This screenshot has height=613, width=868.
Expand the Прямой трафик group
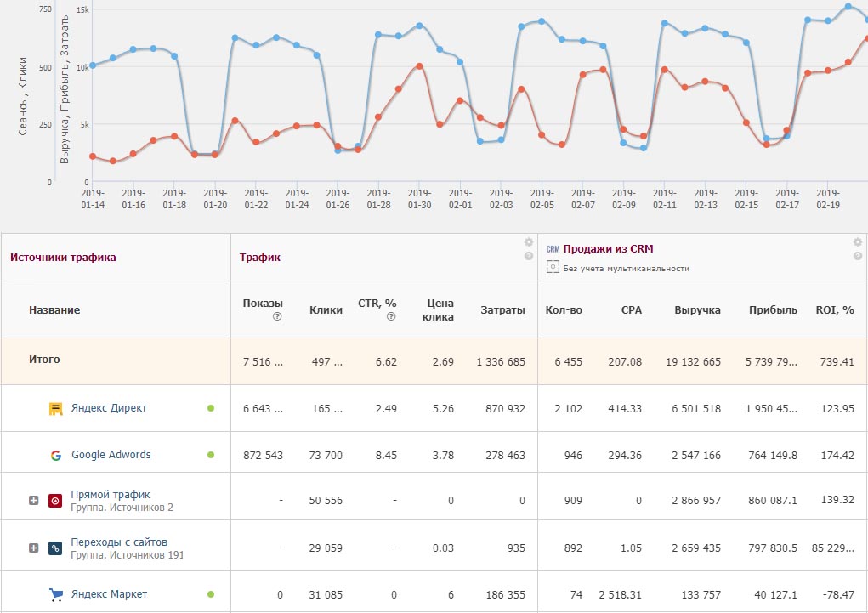(34, 500)
